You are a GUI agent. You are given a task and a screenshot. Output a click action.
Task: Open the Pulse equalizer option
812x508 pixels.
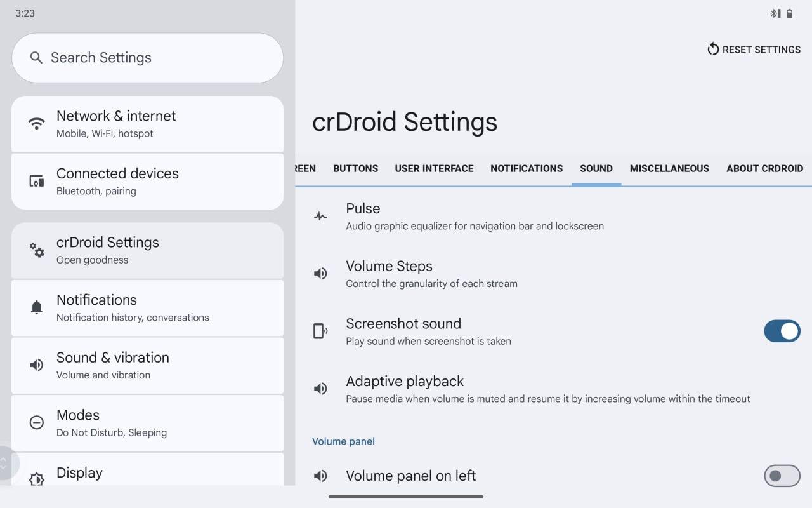553,217
